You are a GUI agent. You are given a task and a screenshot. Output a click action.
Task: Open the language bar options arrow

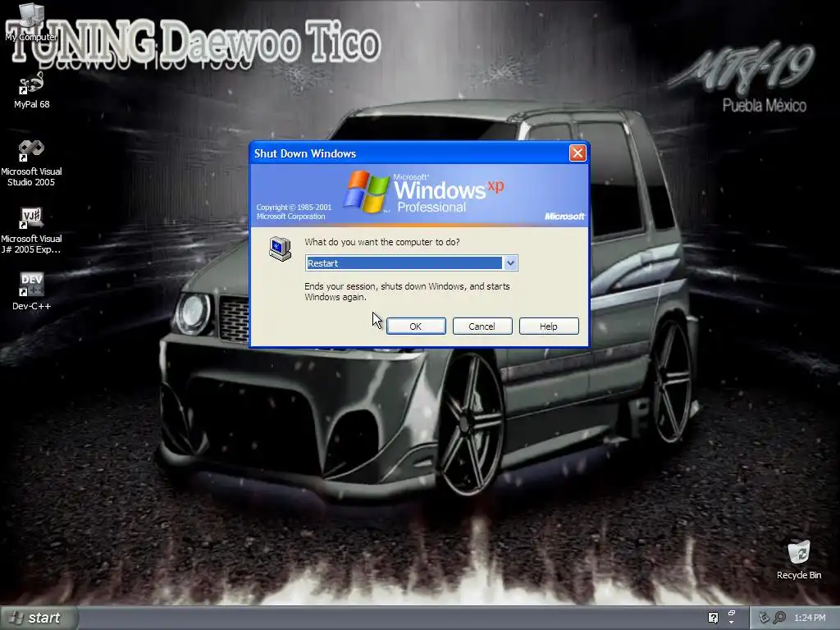732,623
